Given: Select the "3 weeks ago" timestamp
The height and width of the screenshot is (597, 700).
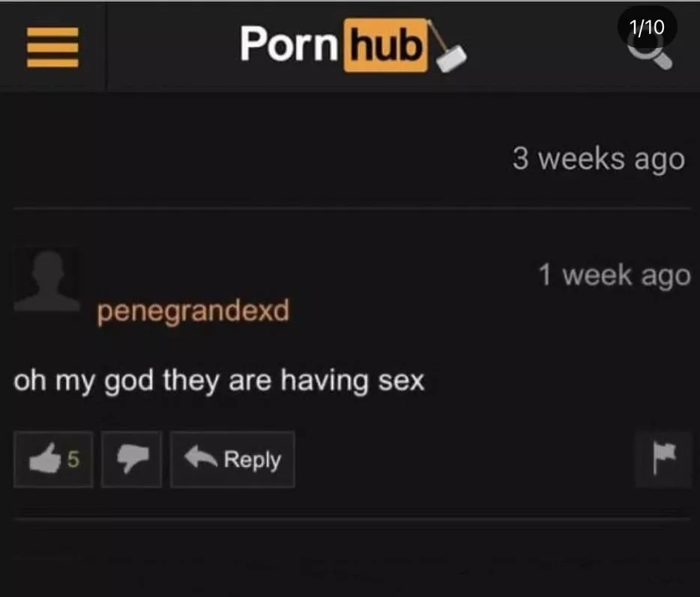Looking at the screenshot, I should (x=598, y=160).
